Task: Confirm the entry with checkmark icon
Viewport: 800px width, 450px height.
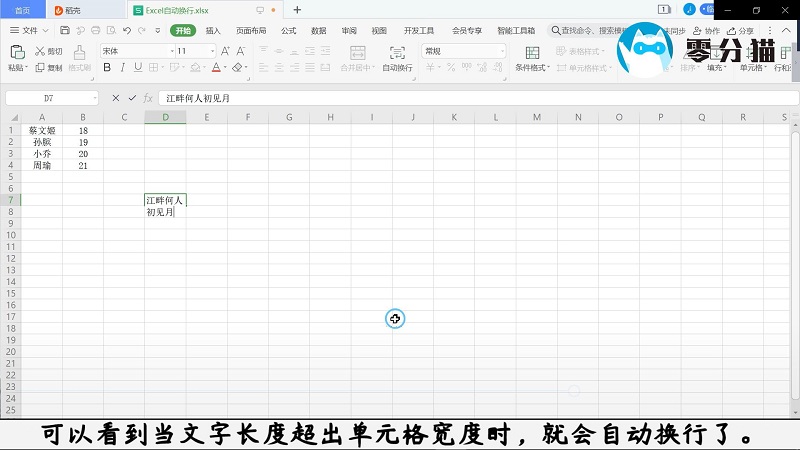Action: 132,98
